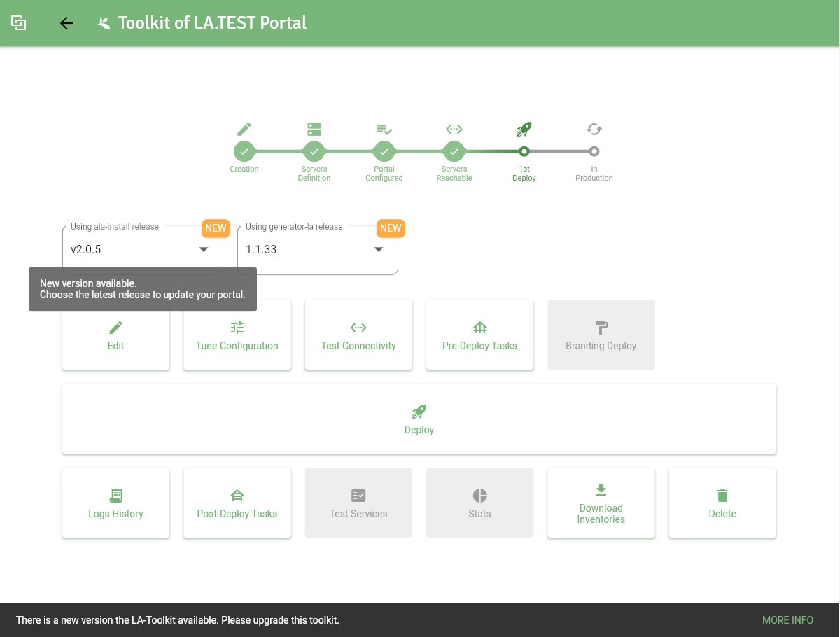Click the server icon above Servers Definition
Viewport: 840px width, 637px height.
(x=314, y=129)
